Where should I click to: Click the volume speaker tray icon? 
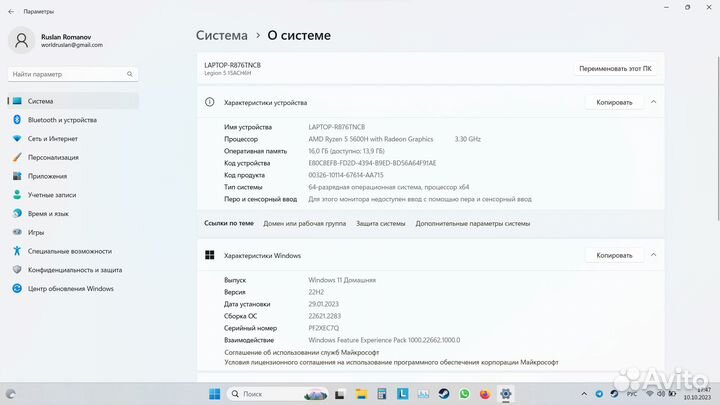click(661, 394)
